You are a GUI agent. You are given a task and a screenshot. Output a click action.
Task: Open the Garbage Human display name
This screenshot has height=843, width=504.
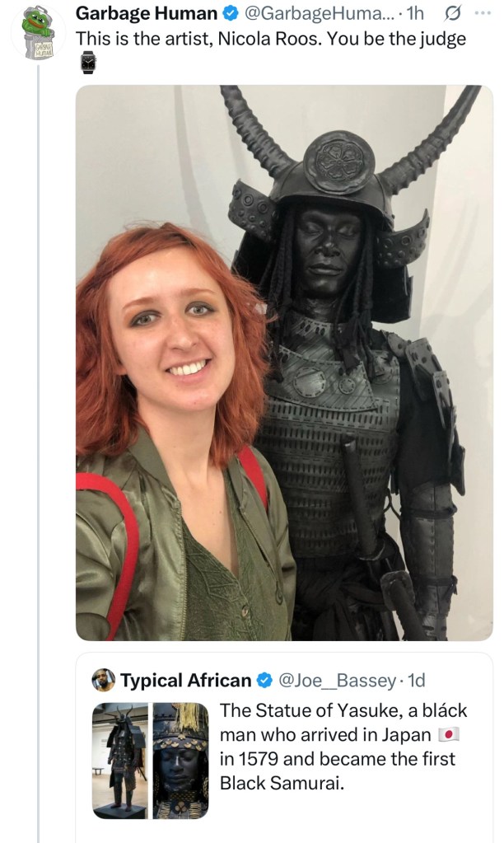(147, 13)
